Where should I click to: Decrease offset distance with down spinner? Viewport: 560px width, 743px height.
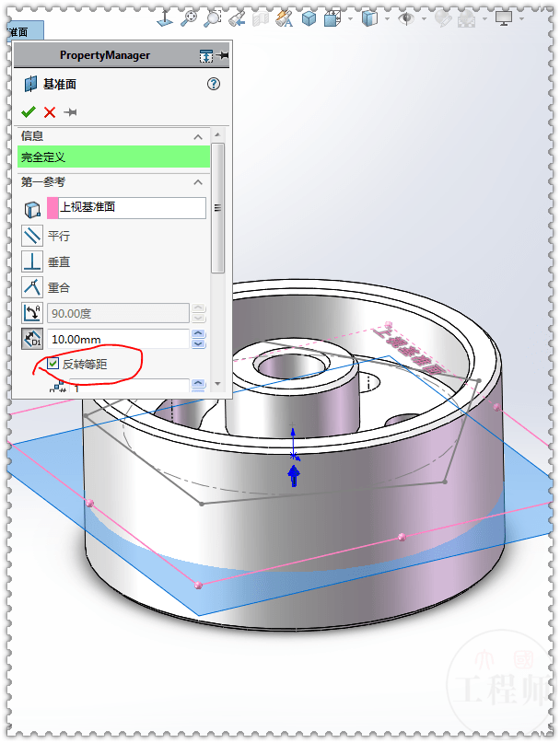click(x=199, y=344)
